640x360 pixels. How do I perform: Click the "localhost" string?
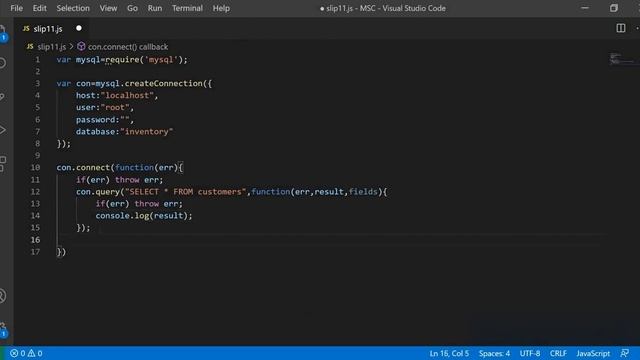pyautogui.click(x=127, y=96)
